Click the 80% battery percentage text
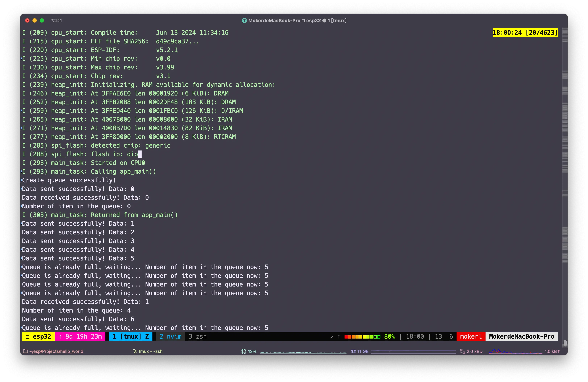Image resolution: width=588 pixels, height=382 pixels. [x=390, y=336]
